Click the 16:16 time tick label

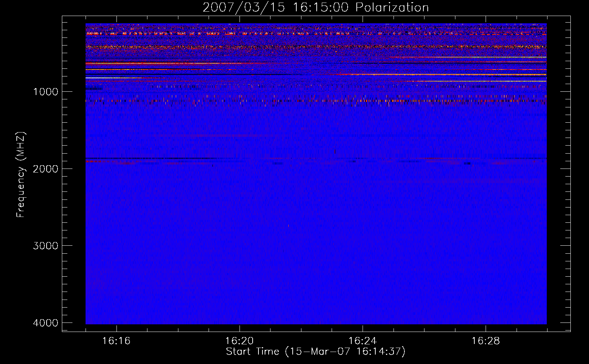(116, 341)
